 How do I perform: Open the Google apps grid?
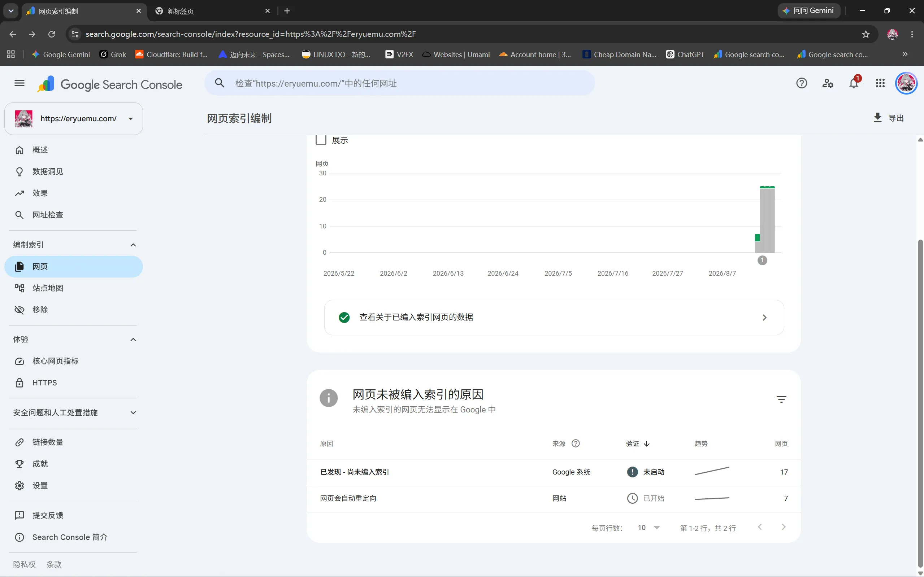point(880,83)
